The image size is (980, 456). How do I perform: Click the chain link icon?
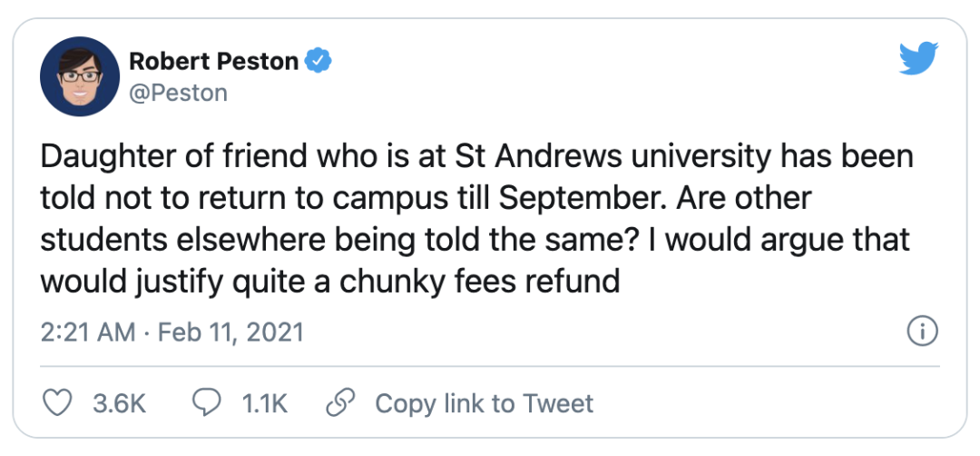coord(341,403)
